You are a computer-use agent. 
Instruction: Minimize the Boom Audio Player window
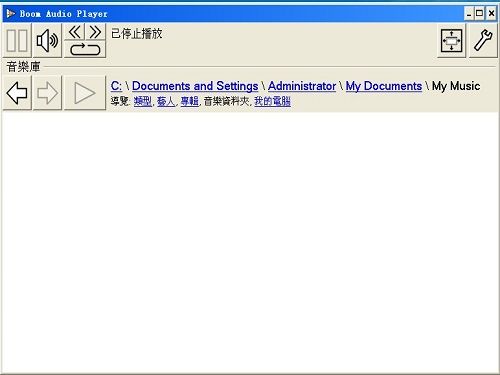tap(469, 14)
